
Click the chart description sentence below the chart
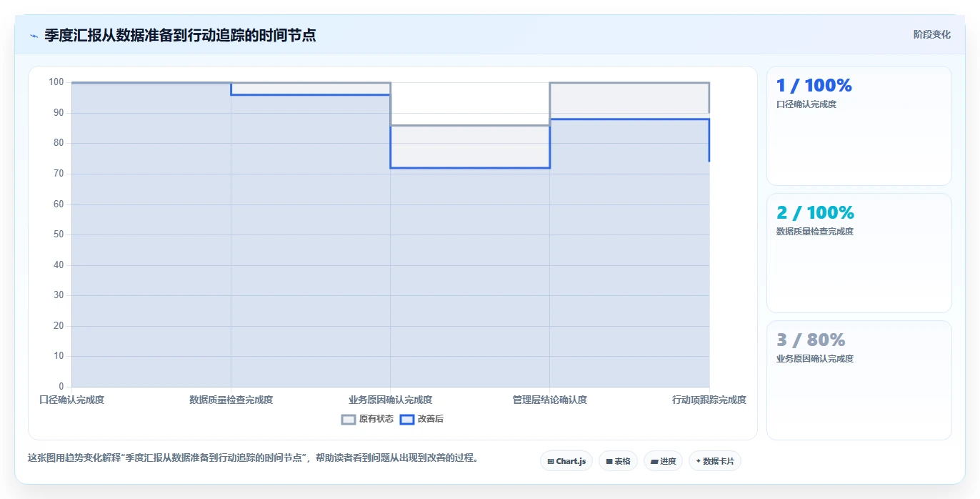coord(253,458)
